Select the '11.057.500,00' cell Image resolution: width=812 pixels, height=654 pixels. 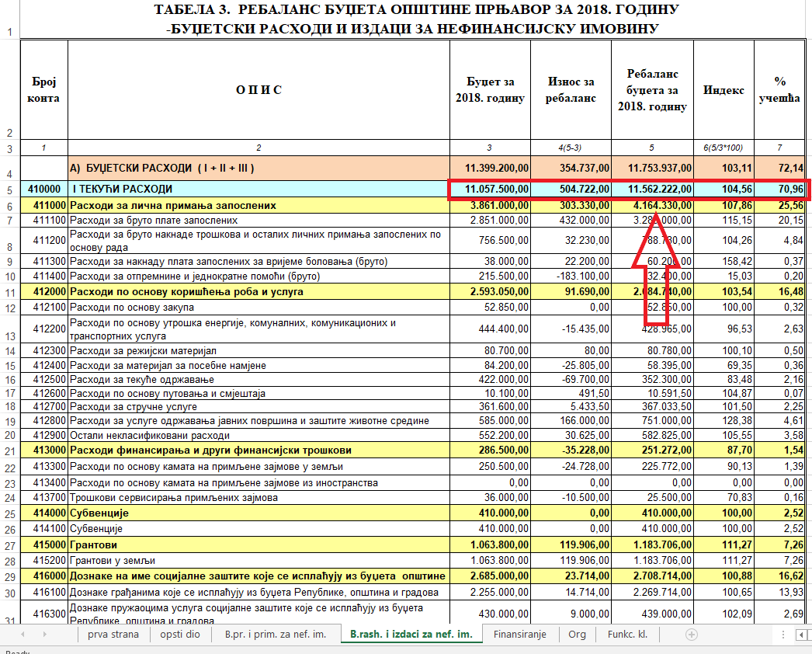(x=491, y=190)
